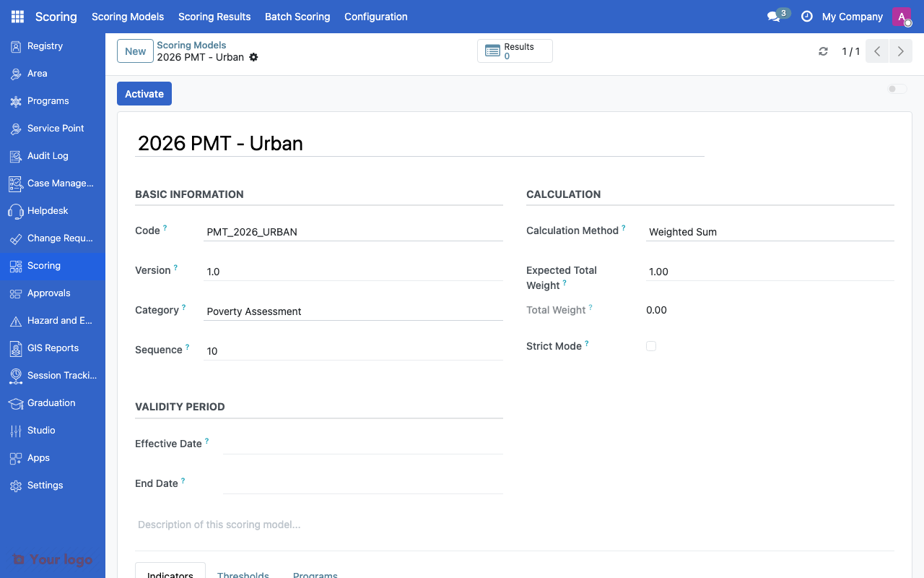Select the Scoring sidebar item
The width and height of the screenshot is (924, 578).
[x=53, y=266]
